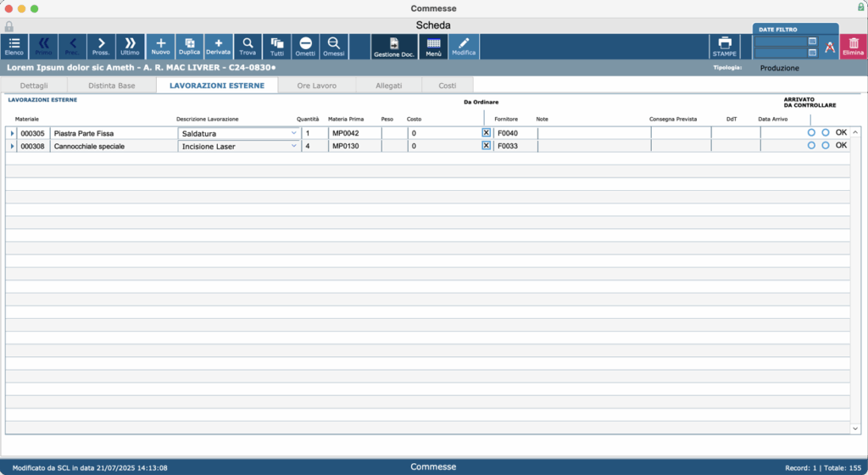Image resolution: width=868 pixels, height=475 pixels.
Task: Select the LAVORAZIONI ESTERNE tab
Action: [217, 86]
